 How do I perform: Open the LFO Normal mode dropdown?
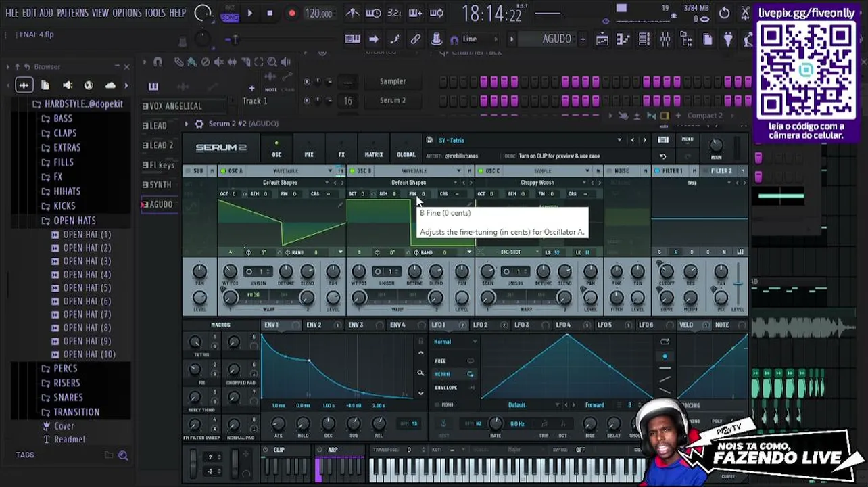pyautogui.click(x=454, y=342)
